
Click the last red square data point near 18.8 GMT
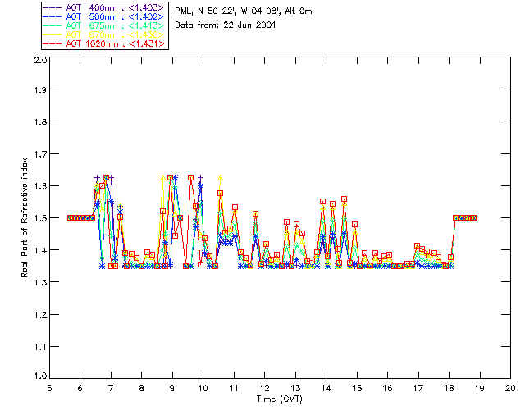(x=474, y=217)
